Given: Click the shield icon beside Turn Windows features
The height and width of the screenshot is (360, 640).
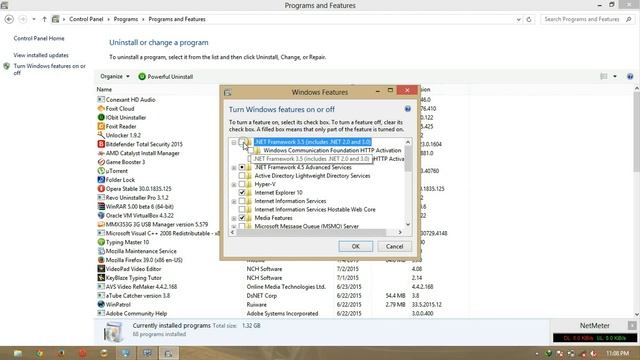Looking at the screenshot, I should tap(7, 66).
